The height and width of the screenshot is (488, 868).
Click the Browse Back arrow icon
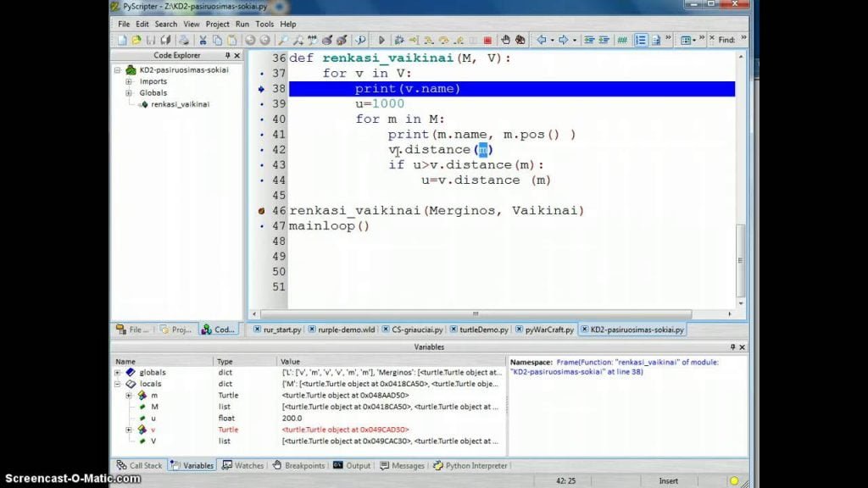542,40
